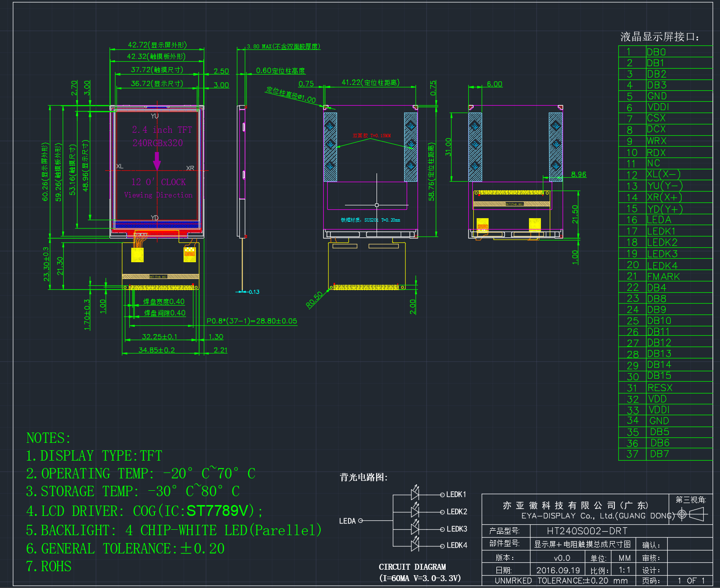Image resolution: width=720 pixels, height=588 pixels.
Task: Click the HT240S002-DRT product model
Action: point(587,531)
